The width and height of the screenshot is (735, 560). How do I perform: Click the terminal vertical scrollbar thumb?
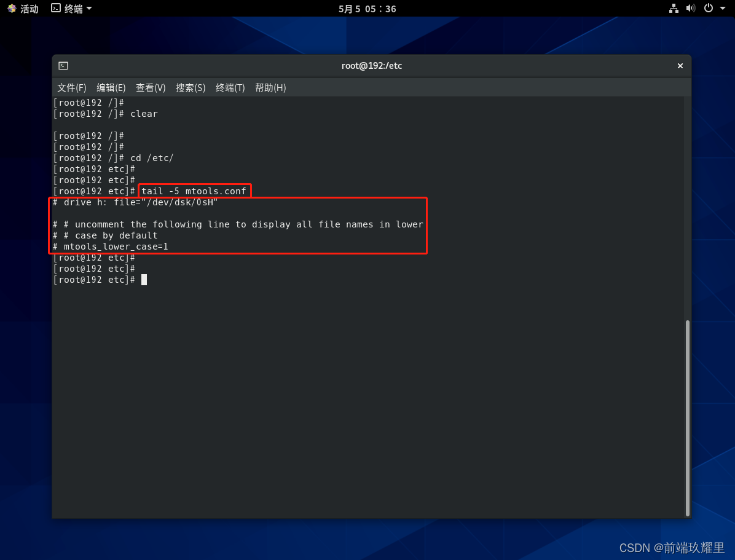[x=687, y=418]
